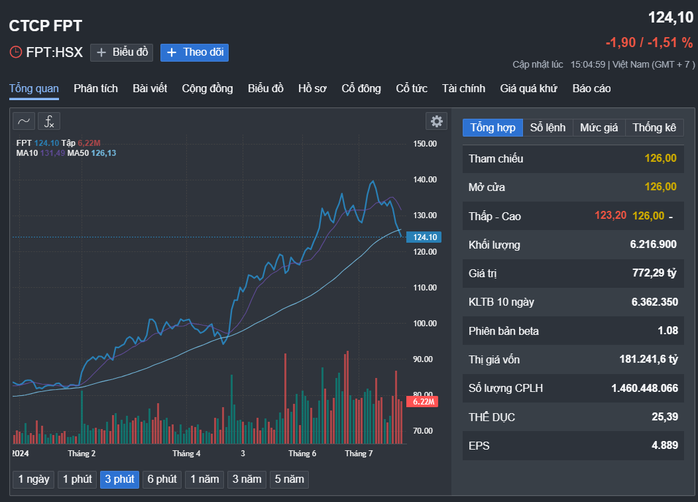The image size is (698, 502).
Task: Open the Hồ sơ tab
Action: coord(312,89)
